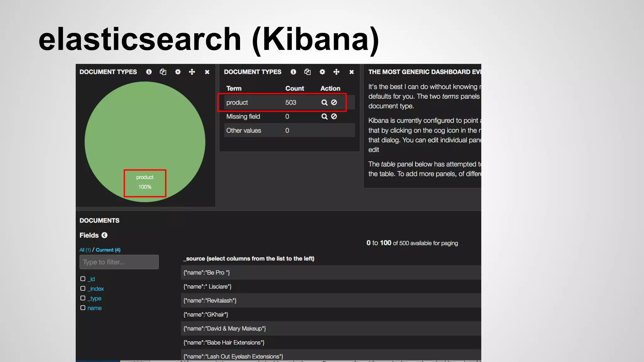Viewport: 644px width, 362px height.
Task: Check the _type field checkbox
Action: pyautogui.click(x=83, y=298)
